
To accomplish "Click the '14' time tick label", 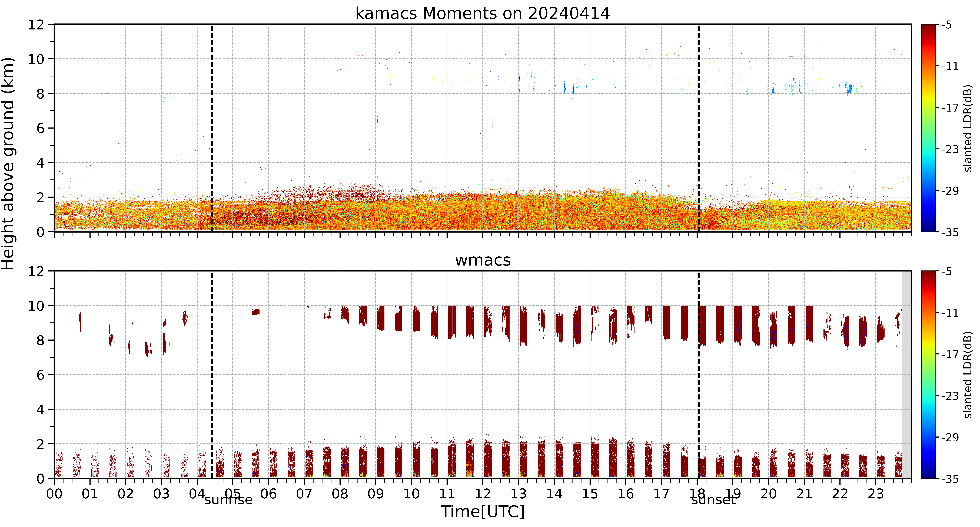I will click(554, 494).
